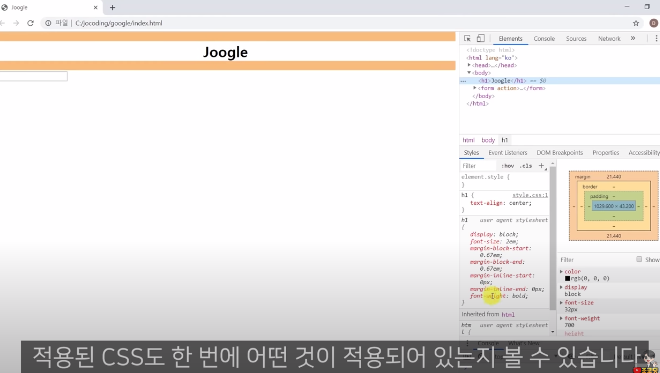Click element.style rule block
This screenshot has height=373, width=660.
tap(504, 181)
